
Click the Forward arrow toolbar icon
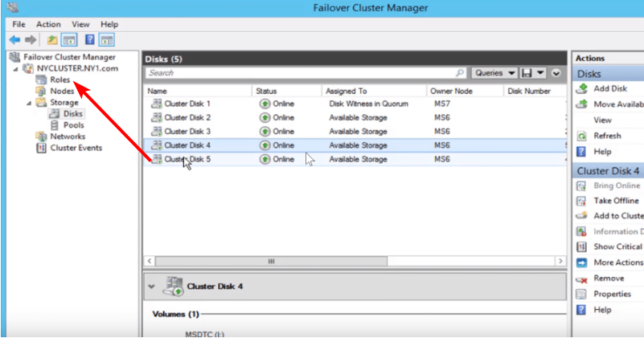tap(31, 40)
